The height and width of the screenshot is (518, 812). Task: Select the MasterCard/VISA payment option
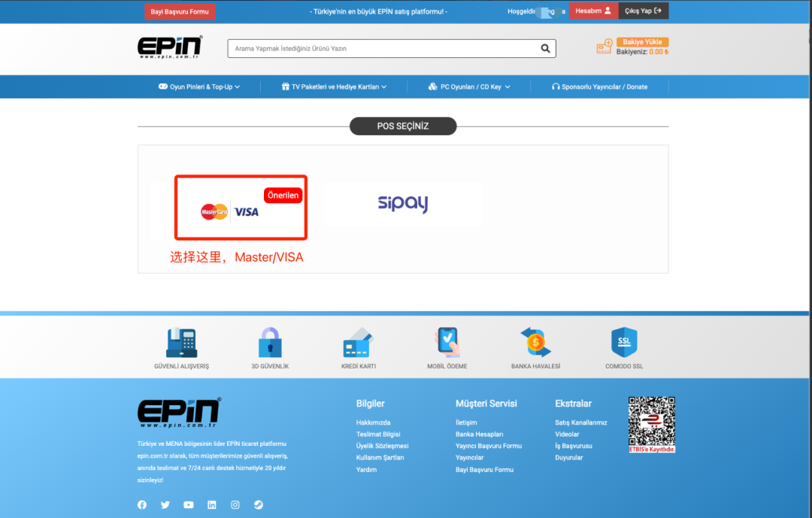coord(241,208)
